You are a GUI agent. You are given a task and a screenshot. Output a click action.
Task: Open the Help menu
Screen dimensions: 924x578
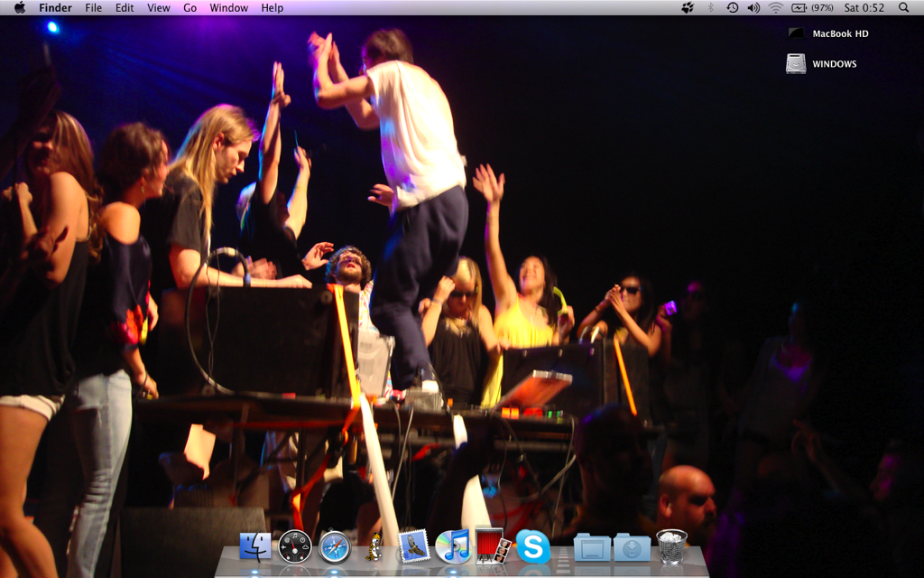[x=273, y=7]
